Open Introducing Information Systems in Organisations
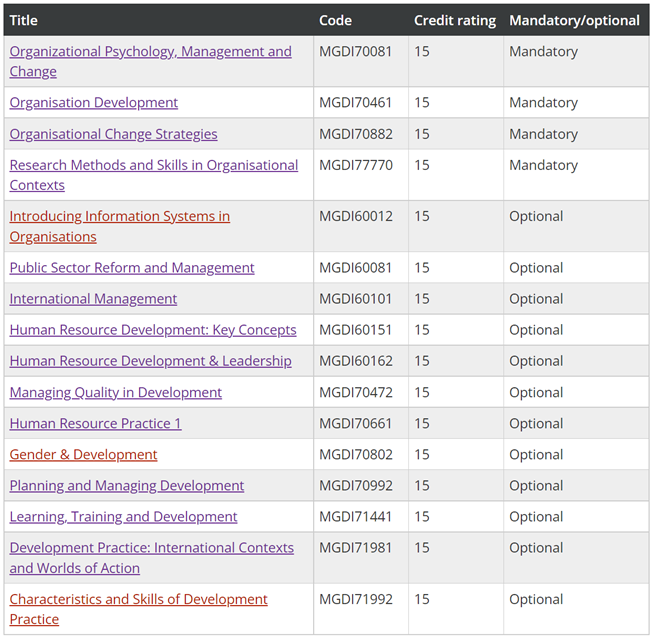 pos(119,216)
